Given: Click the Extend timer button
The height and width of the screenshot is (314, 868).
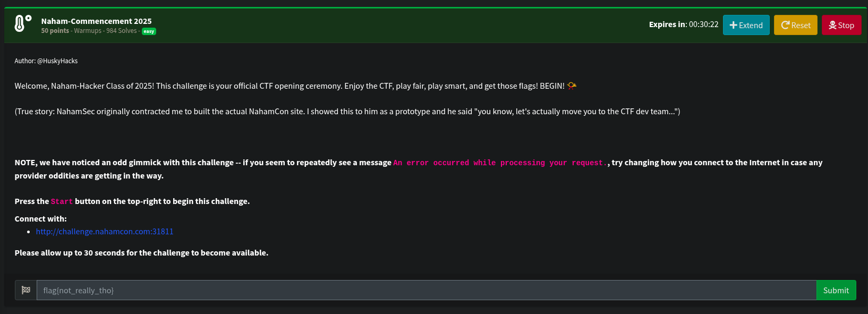Looking at the screenshot, I should tap(746, 25).
